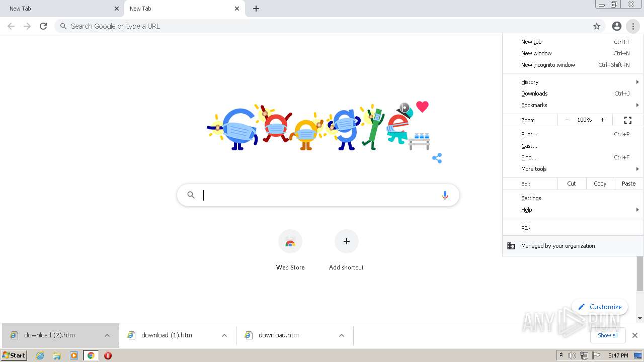Click Show all downloads button

pyautogui.click(x=608, y=335)
